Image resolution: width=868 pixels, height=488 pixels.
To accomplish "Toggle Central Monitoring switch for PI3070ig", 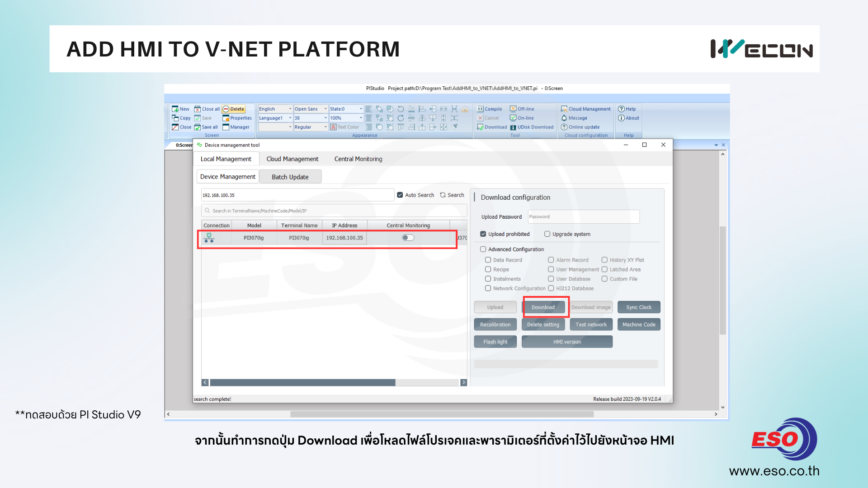I will click(408, 238).
